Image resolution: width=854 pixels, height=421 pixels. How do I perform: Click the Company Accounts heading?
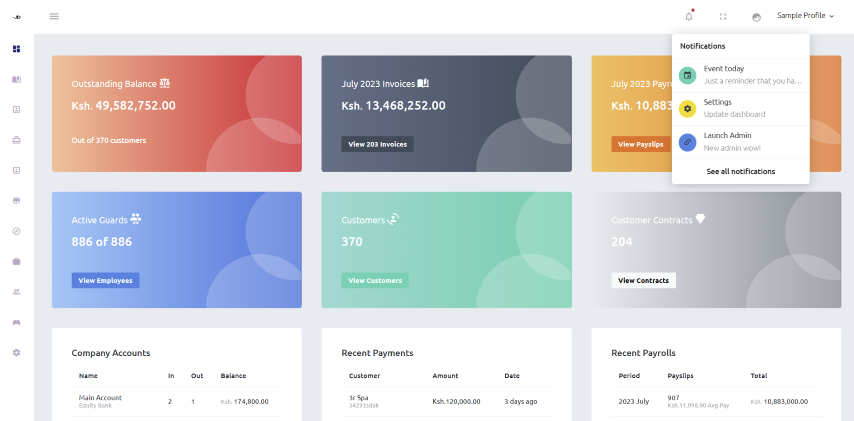[x=111, y=353]
